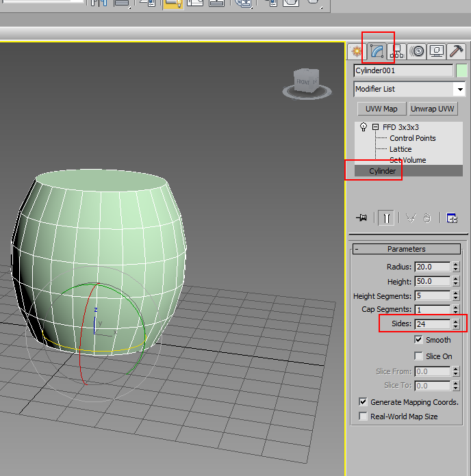
Task: Click the UVW Map button
Action: [381, 109]
